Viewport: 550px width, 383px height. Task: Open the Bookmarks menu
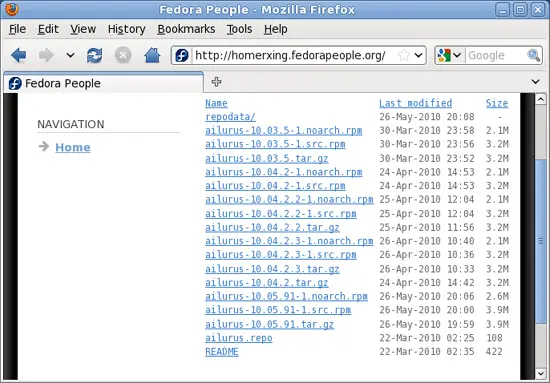(x=186, y=29)
